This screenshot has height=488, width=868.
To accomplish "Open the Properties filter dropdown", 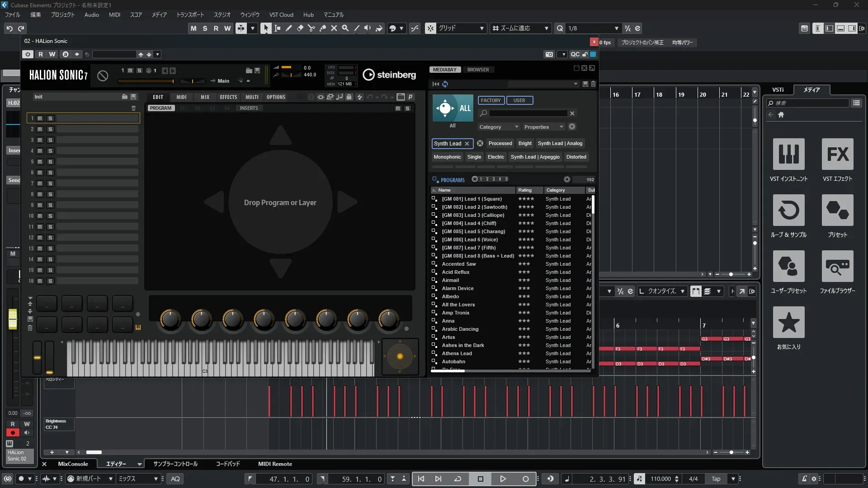I will coord(543,127).
